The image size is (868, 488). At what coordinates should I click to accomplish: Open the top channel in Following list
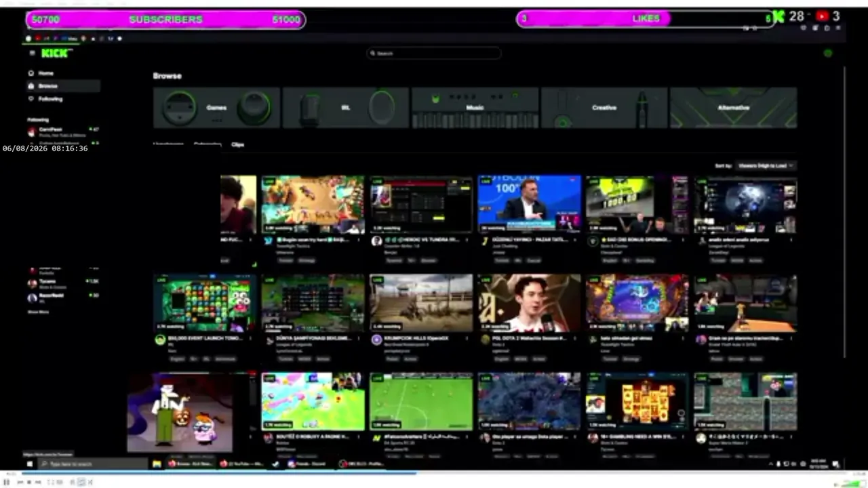pyautogui.click(x=64, y=131)
